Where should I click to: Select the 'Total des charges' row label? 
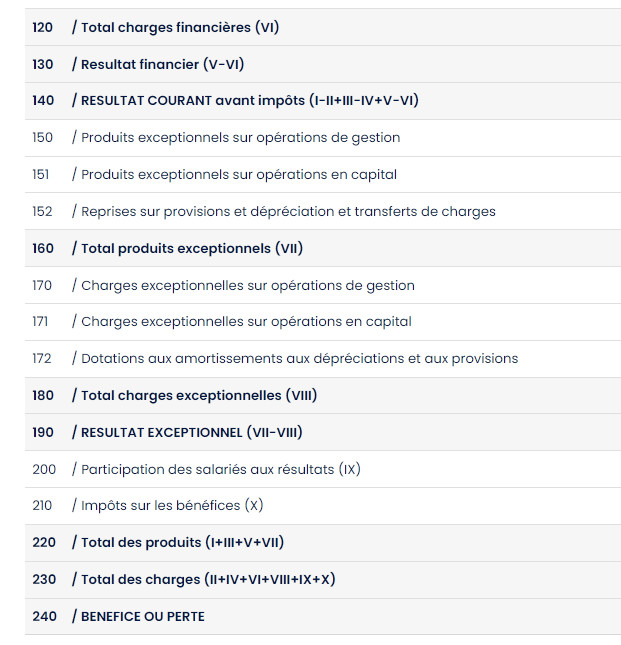pos(209,580)
